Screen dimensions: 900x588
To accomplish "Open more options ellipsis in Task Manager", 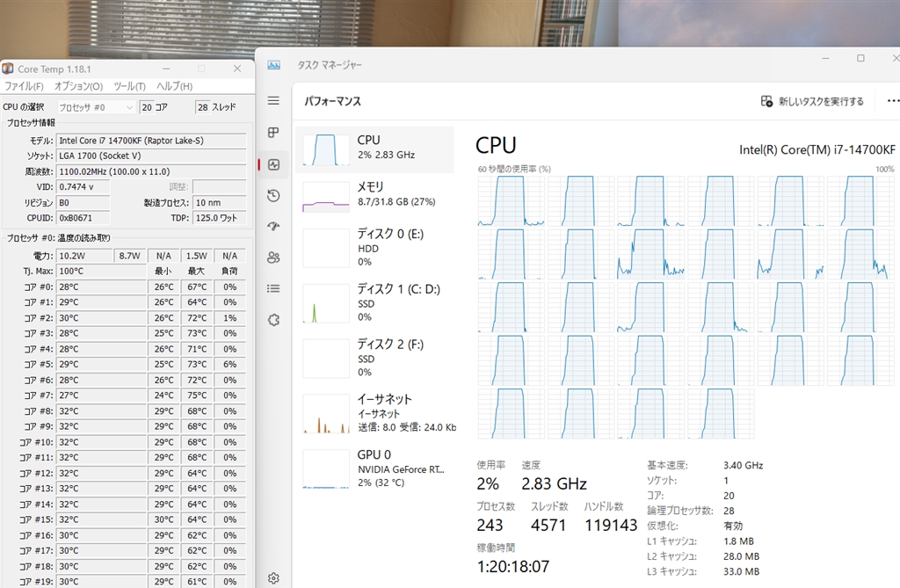I will 893,100.
